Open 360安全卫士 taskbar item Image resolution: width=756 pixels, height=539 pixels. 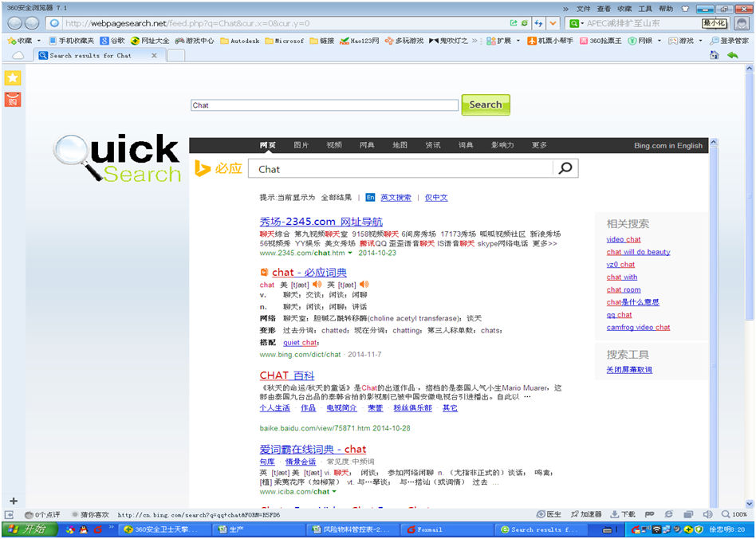(x=165, y=529)
